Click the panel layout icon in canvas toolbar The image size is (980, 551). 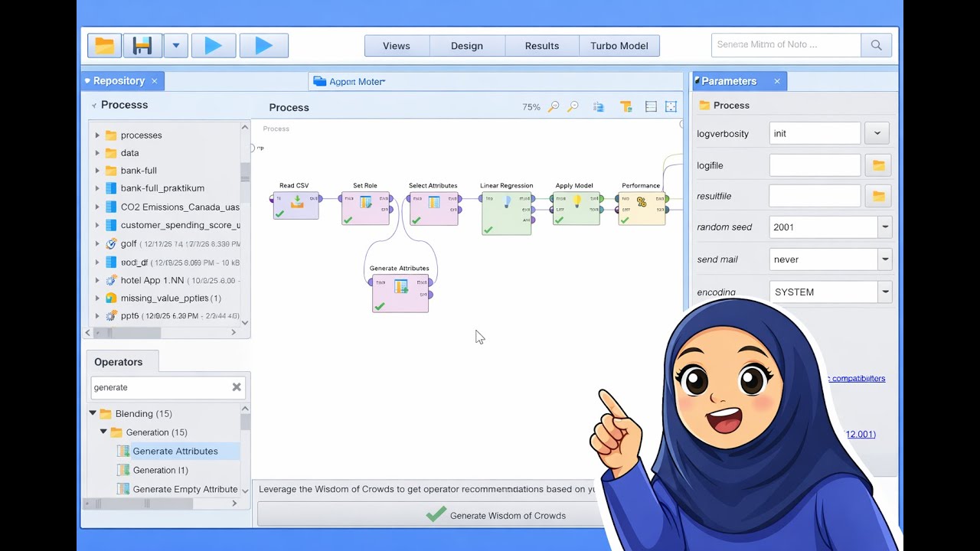(651, 107)
